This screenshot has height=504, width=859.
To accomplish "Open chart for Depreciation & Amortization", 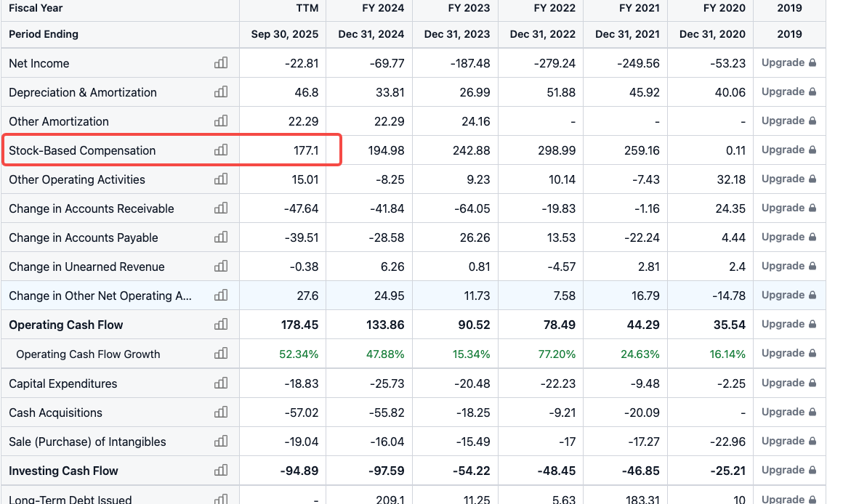I will tap(221, 92).
